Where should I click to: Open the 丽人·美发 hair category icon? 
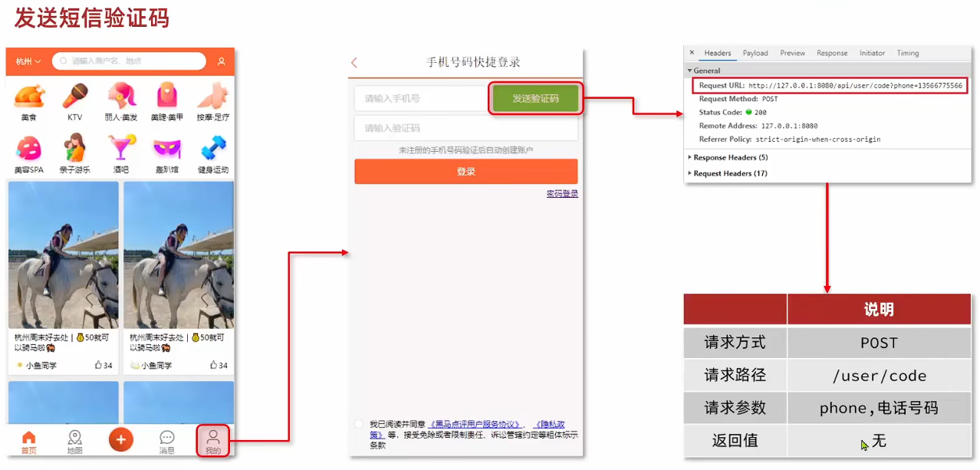pos(121,97)
